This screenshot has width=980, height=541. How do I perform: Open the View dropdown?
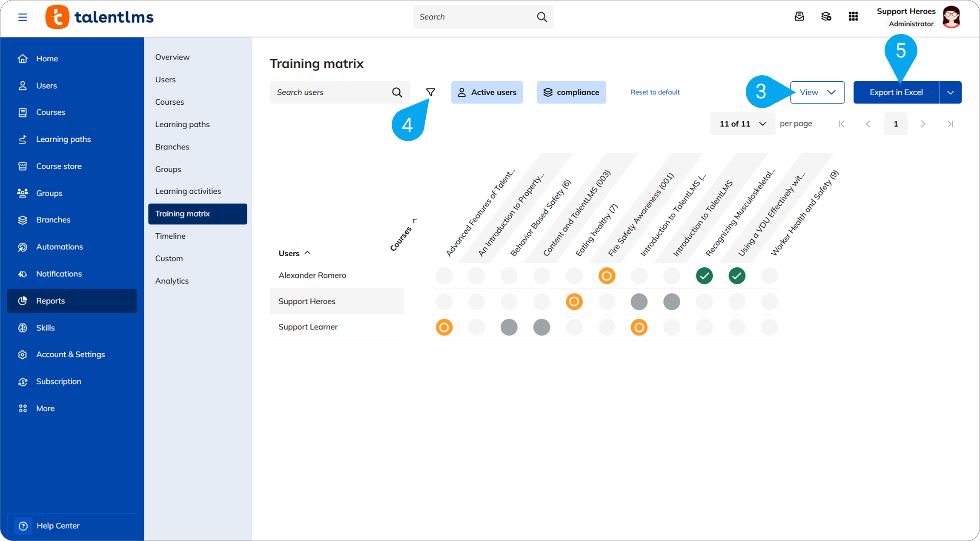click(x=817, y=92)
